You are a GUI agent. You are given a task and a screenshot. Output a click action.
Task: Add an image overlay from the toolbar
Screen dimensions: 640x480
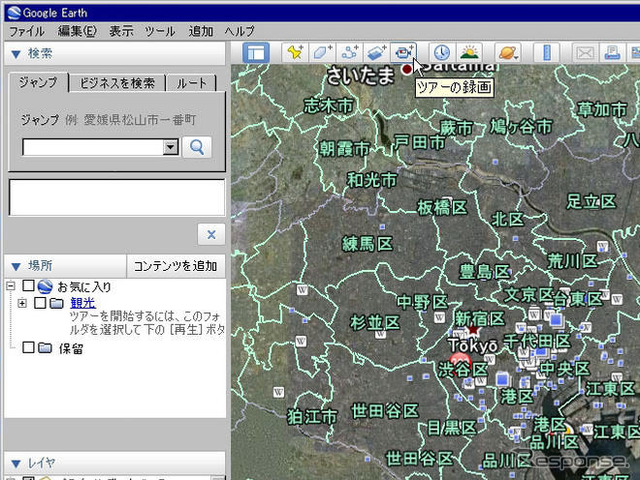pyautogui.click(x=376, y=53)
